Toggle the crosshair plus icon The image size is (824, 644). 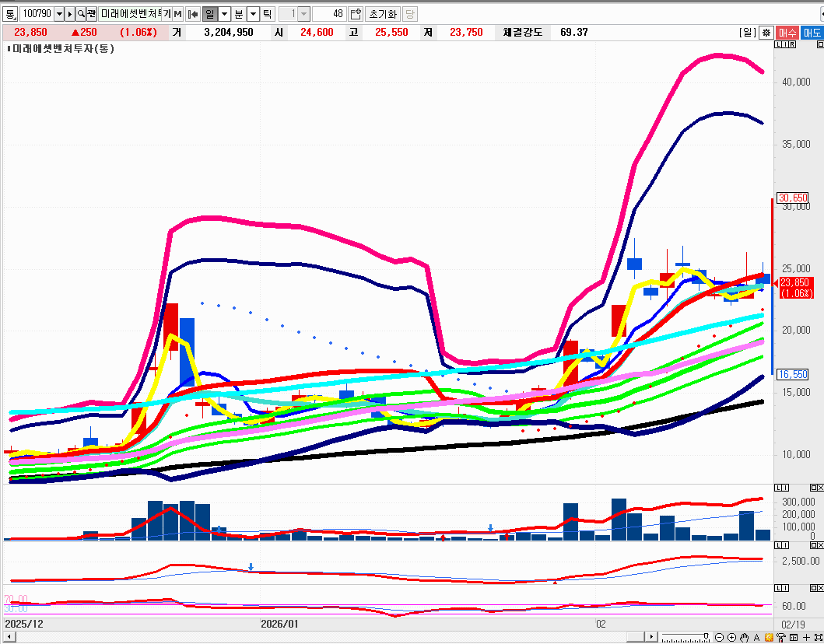point(807,638)
